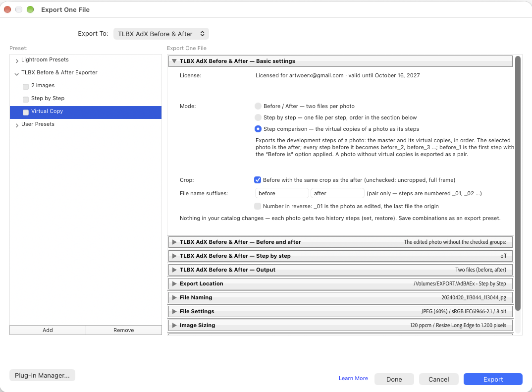Choose Step comparison mode radio button

click(258, 129)
